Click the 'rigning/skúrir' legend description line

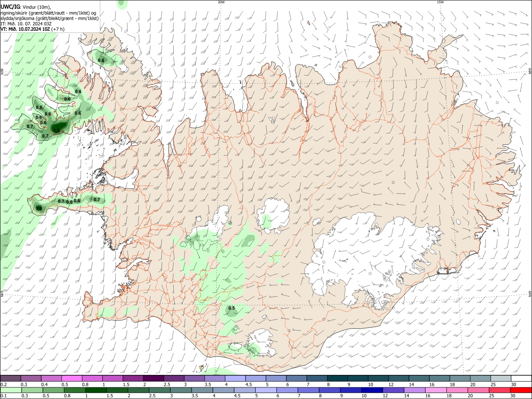48,13
